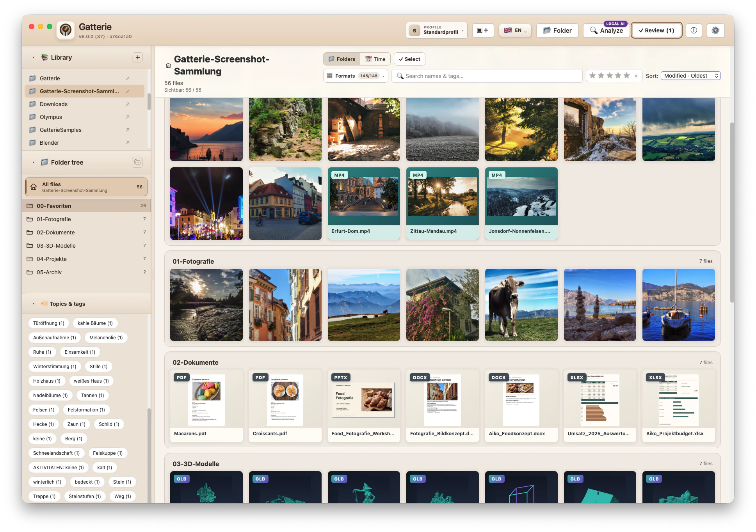The width and height of the screenshot is (756, 532).
Task: Open the Review (1) button
Action: [x=656, y=30]
